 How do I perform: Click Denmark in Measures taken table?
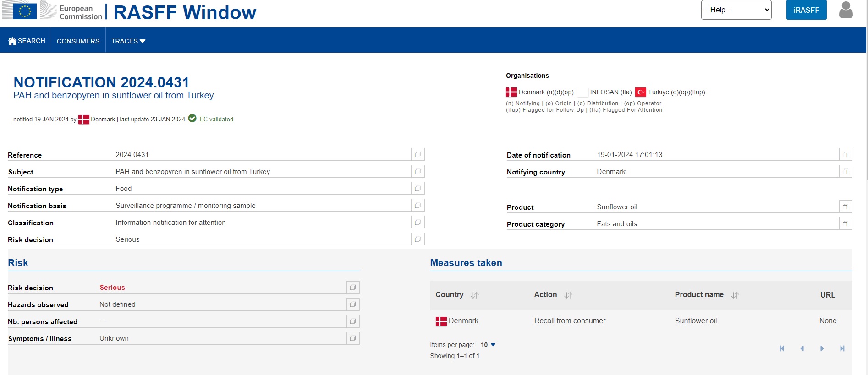[x=457, y=321]
